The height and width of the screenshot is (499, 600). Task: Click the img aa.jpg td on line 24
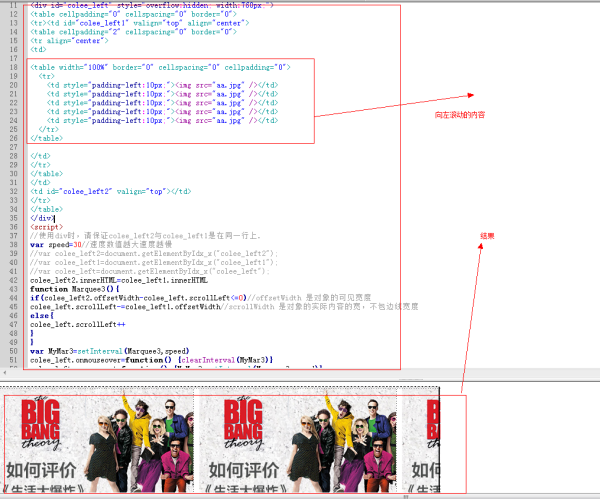click(x=162, y=121)
